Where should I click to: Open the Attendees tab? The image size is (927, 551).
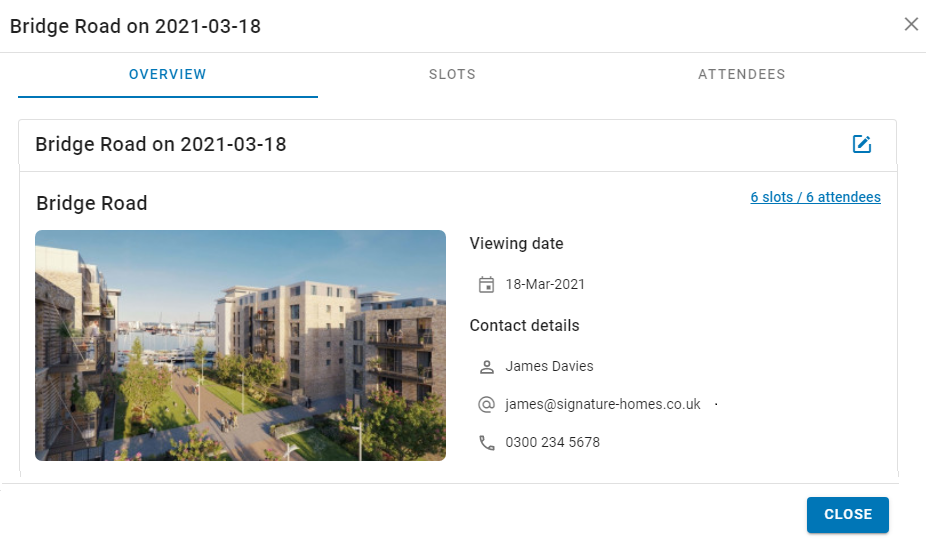pos(741,74)
